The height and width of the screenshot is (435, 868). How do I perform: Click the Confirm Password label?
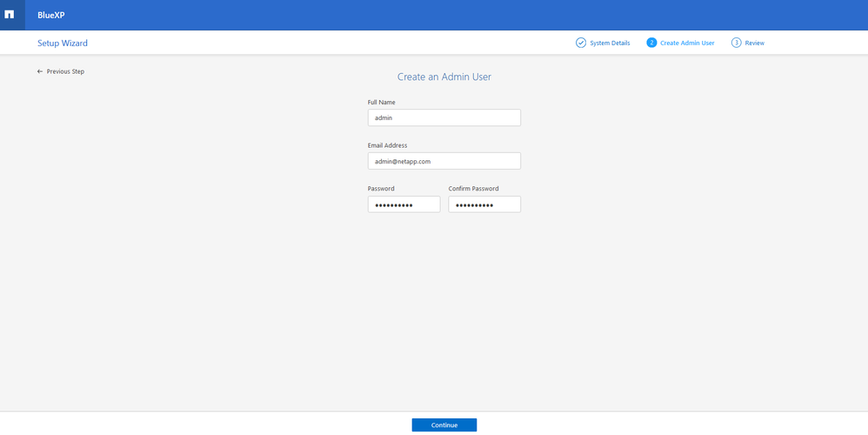point(473,189)
